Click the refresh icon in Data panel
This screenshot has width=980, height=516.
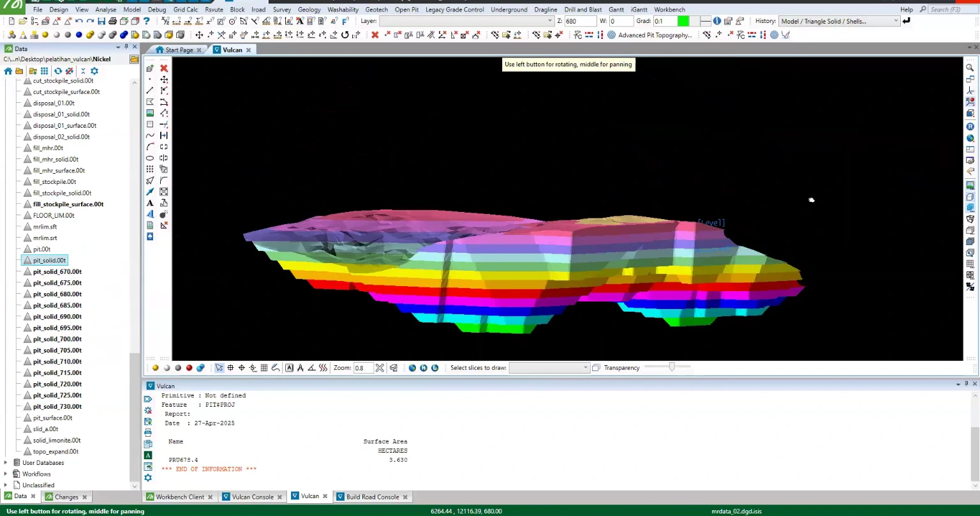[57, 71]
